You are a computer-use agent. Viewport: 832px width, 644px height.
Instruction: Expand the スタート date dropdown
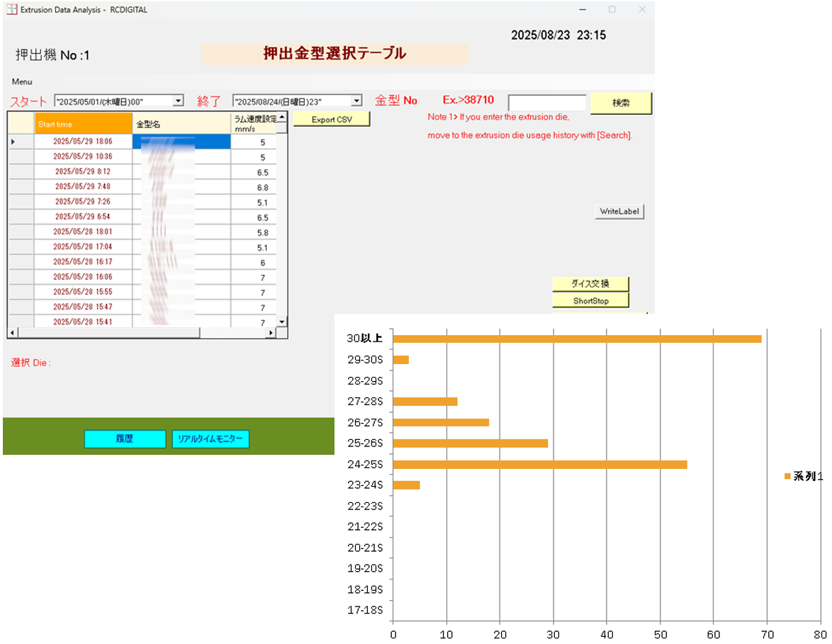coord(178,101)
